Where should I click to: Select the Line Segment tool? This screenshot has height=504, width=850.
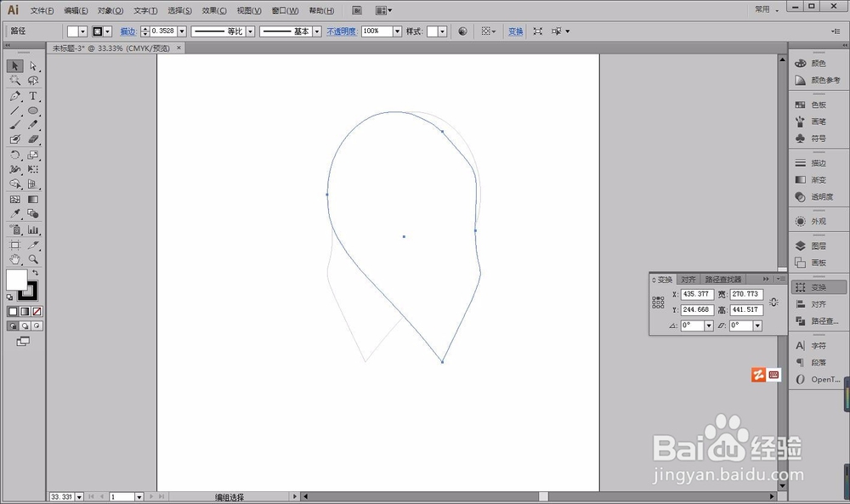pos(14,110)
